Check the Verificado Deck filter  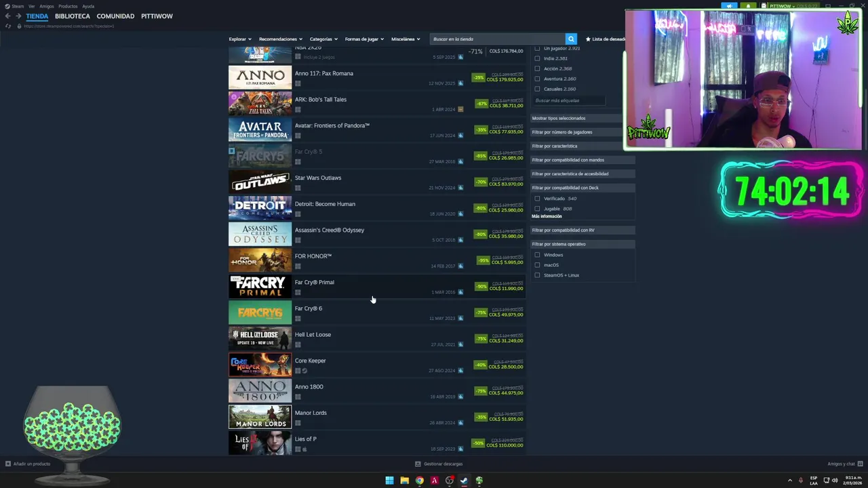[x=537, y=199]
